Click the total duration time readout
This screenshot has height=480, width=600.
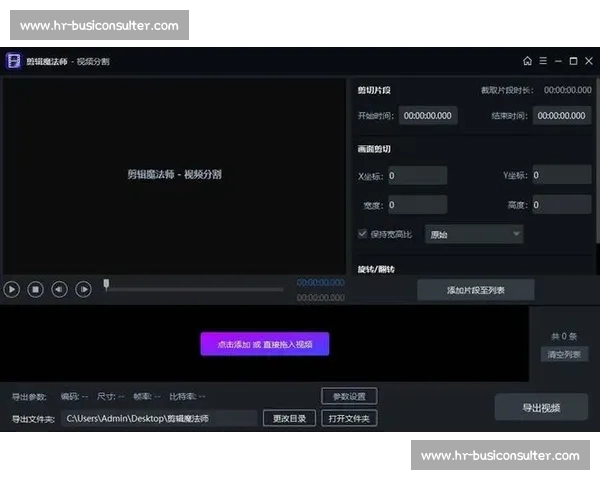[320, 297]
